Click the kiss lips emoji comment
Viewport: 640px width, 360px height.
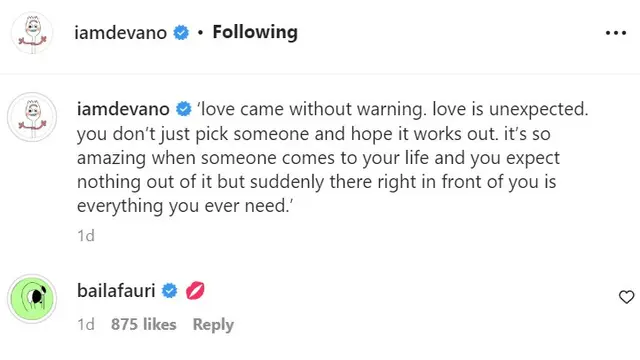pos(195,291)
